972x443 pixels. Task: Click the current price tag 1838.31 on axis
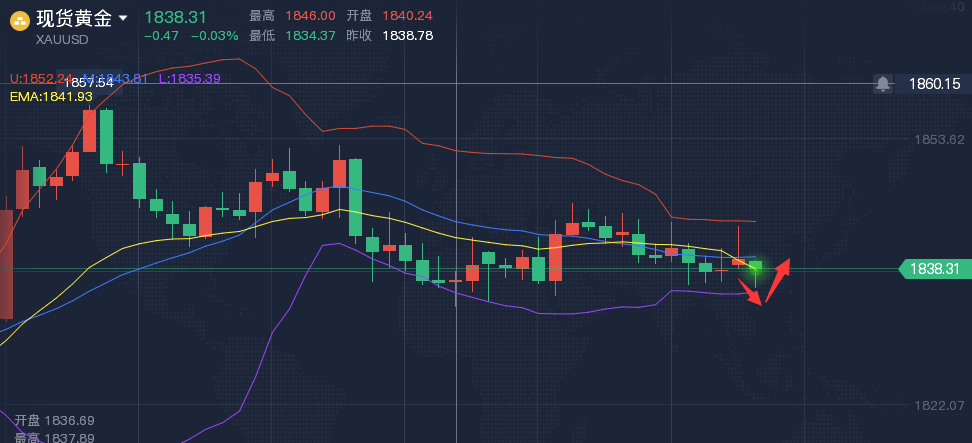pos(937,269)
